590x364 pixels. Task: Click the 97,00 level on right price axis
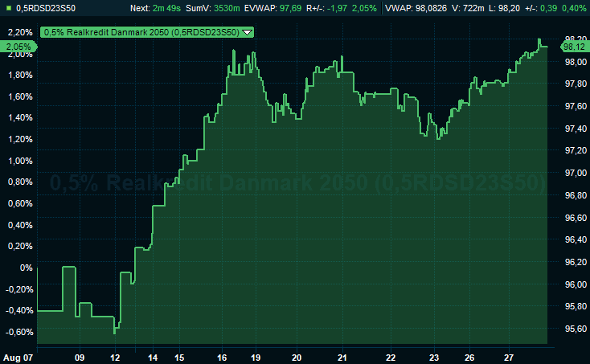[574, 173]
